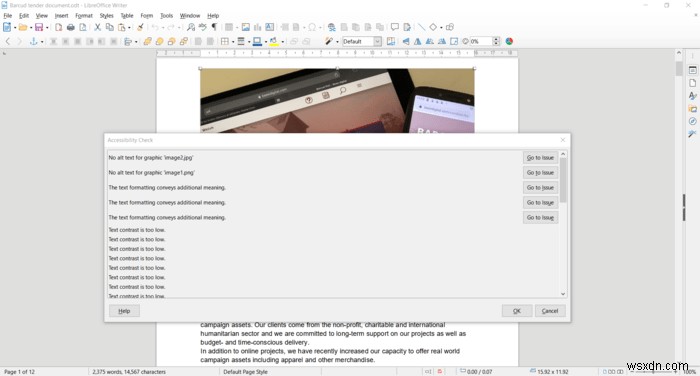700x376 pixels.
Task: Click the Send to Back icon
Action: click(x=183, y=42)
